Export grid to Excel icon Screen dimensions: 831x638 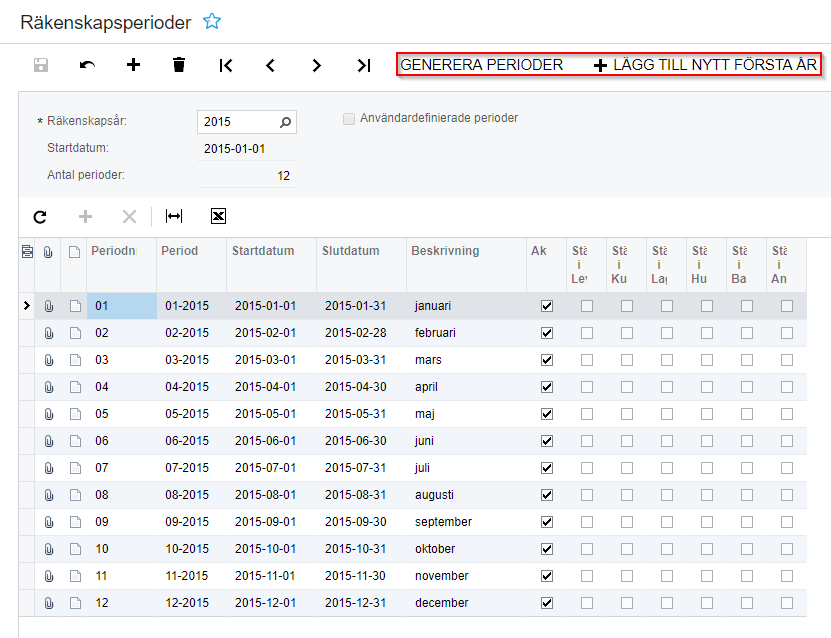[x=219, y=216]
